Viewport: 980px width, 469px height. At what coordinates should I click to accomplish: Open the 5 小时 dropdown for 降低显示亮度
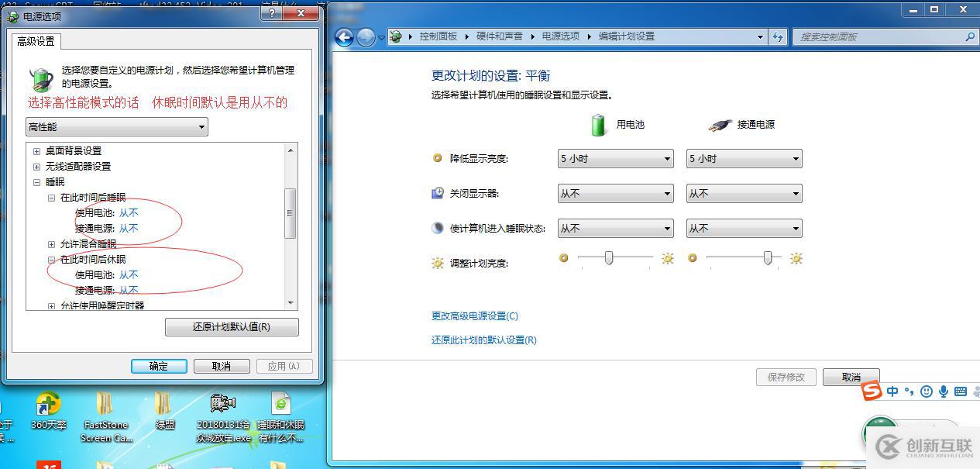coord(614,158)
